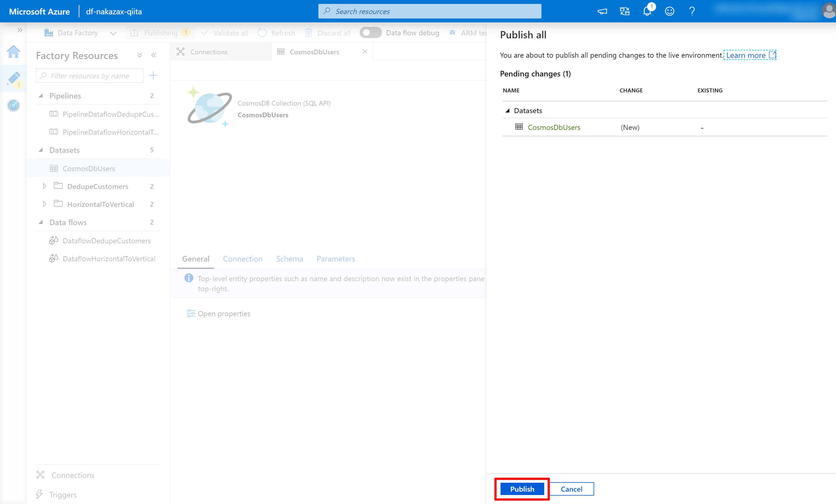Image resolution: width=836 pixels, height=504 pixels.
Task: Switch to the CosmosDbUsers tab
Action: coord(314,52)
